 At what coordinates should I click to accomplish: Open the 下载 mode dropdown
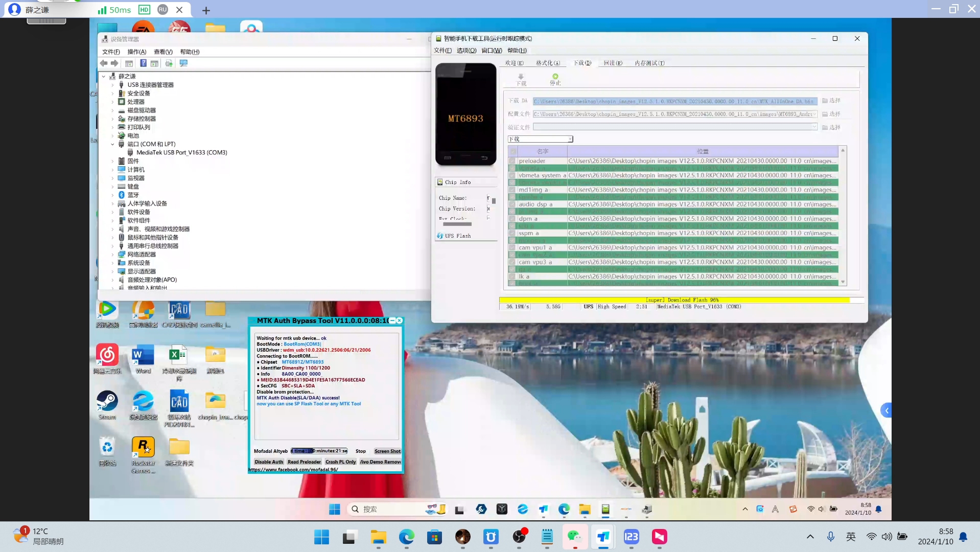(x=541, y=139)
